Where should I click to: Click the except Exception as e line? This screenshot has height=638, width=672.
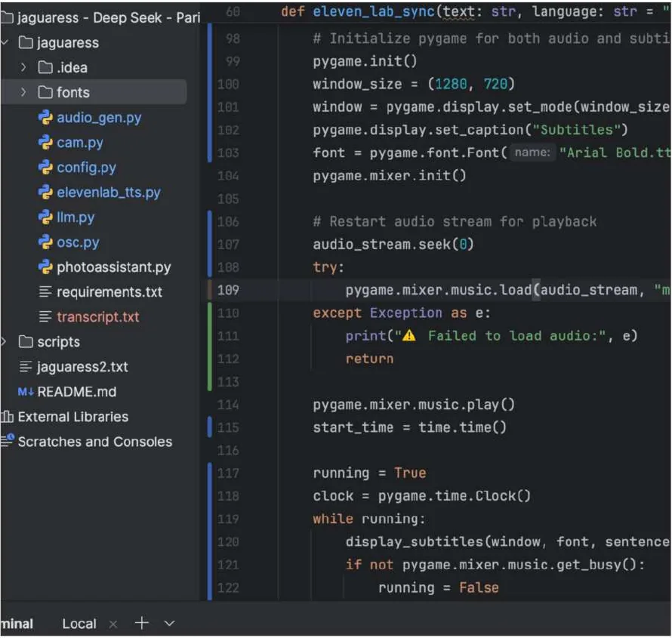tap(402, 313)
